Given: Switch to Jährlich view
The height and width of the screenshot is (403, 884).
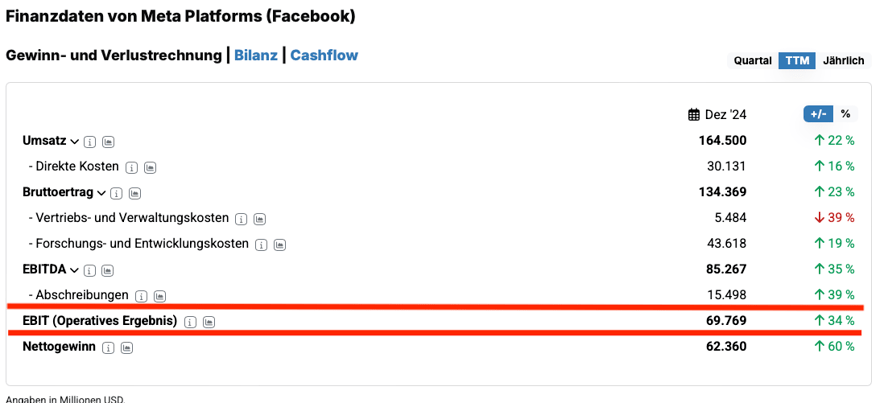Looking at the screenshot, I should pos(843,61).
